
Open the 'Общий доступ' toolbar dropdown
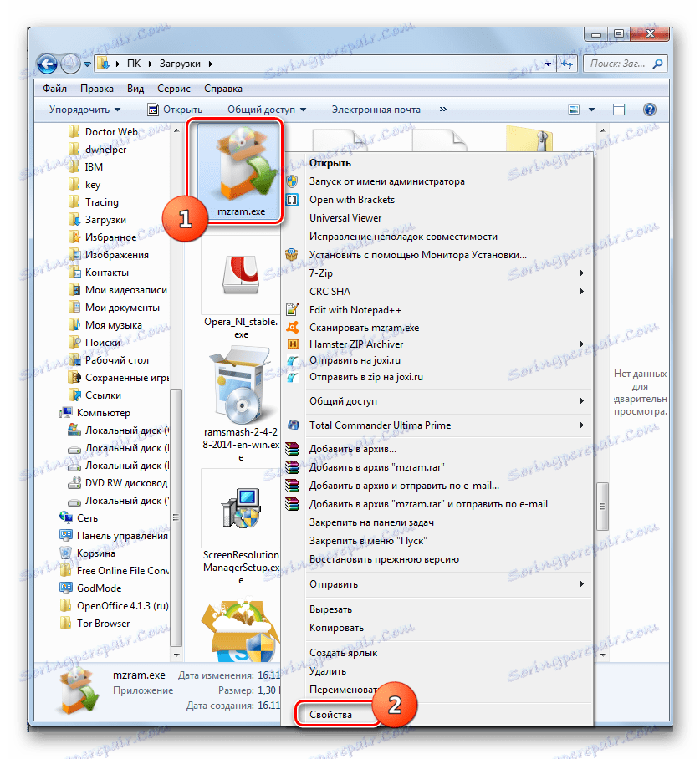267,110
